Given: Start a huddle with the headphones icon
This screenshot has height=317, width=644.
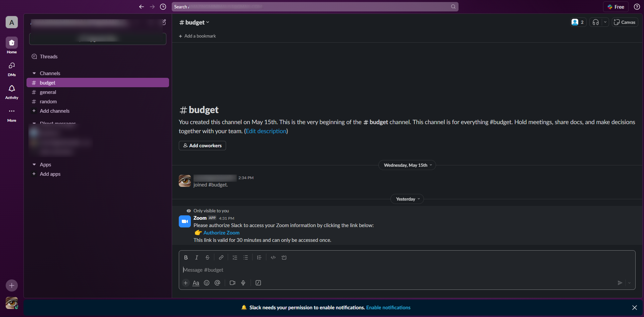Looking at the screenshot, I should [596, 22].
